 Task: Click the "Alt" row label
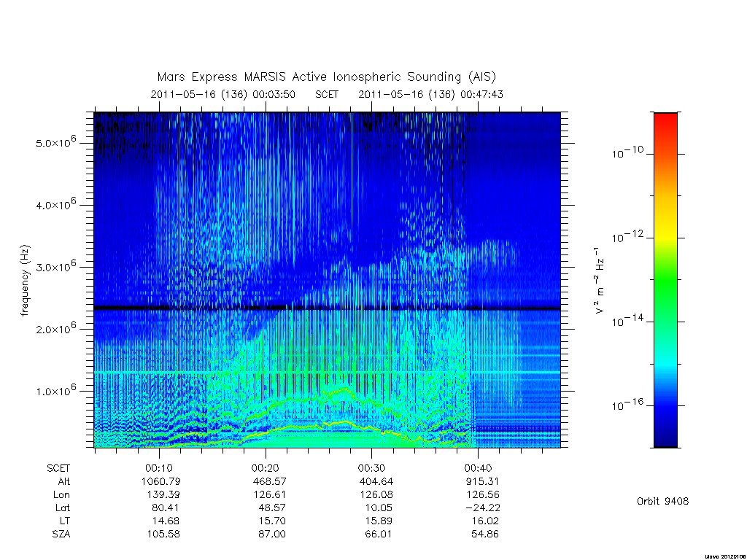[x=64, y=481]
